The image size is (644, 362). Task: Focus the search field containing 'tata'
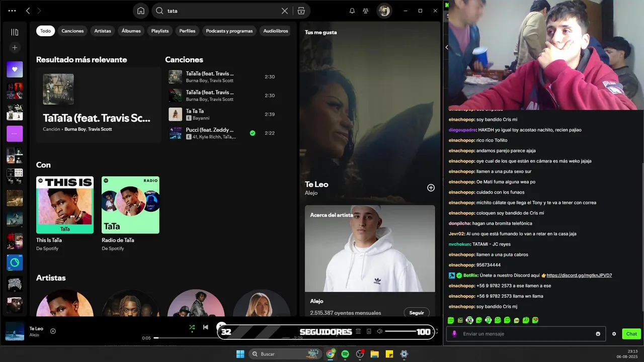pos(221,11)
